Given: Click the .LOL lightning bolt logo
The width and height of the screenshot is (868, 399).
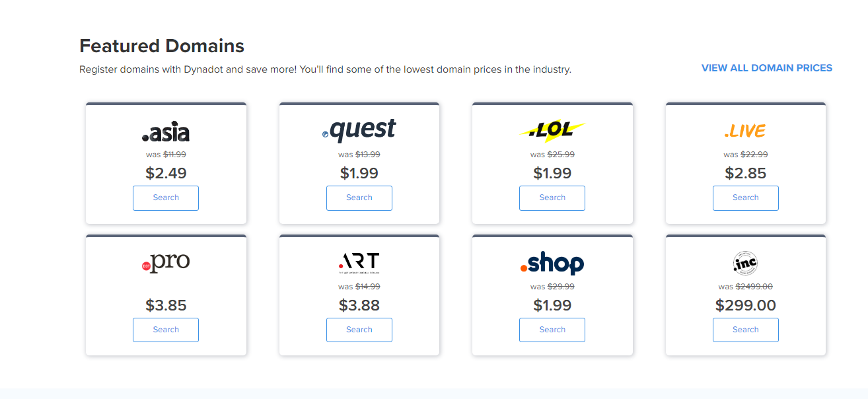Looking at the screenshot, I should [552, 131].
